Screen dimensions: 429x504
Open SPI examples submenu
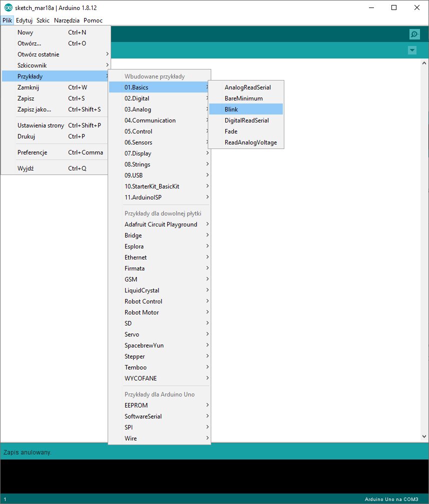pyautogui.click(x=159, y=427)
